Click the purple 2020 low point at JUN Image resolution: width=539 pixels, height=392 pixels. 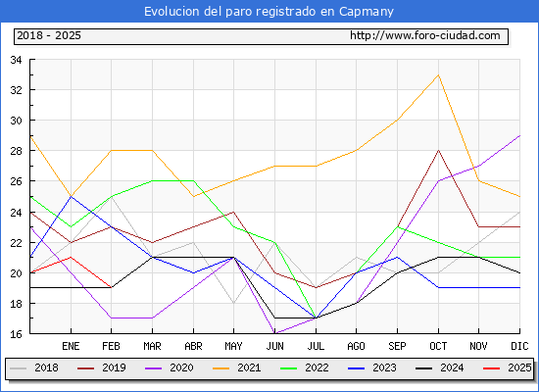tap(274, 333)
